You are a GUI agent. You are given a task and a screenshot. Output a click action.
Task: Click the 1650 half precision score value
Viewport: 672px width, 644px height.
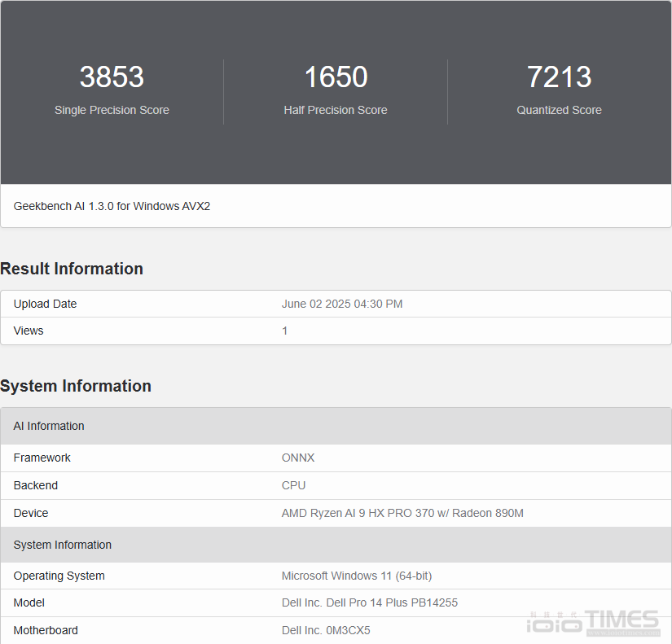336,77
